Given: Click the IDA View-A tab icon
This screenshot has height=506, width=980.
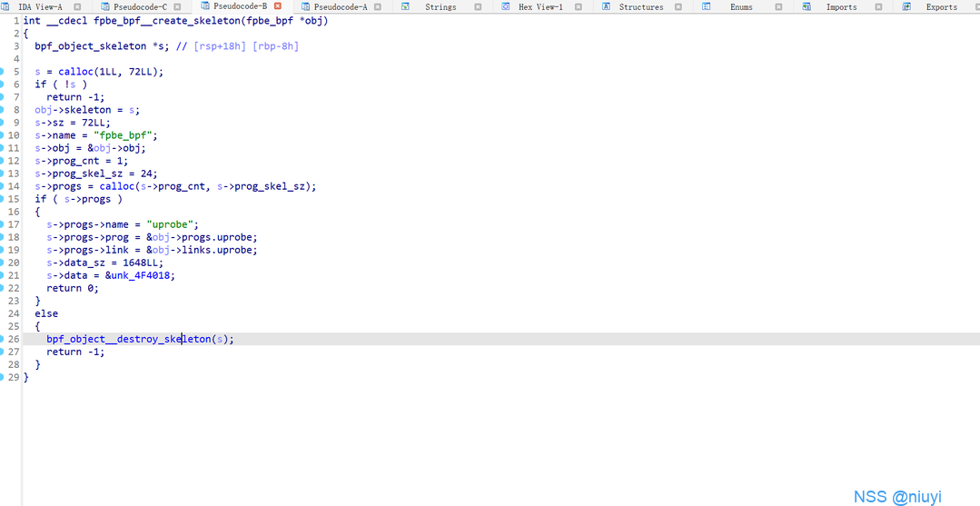Looking at the screenshot, I should coord(5,6).
